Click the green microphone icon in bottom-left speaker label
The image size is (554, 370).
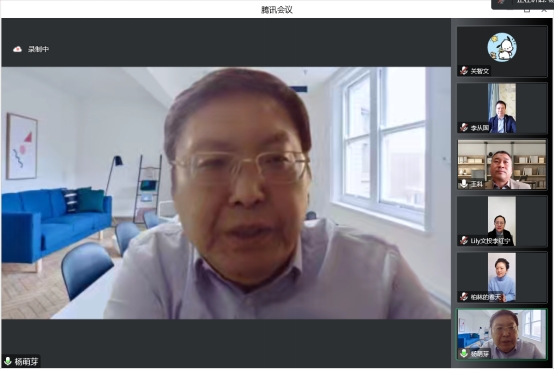7,362
